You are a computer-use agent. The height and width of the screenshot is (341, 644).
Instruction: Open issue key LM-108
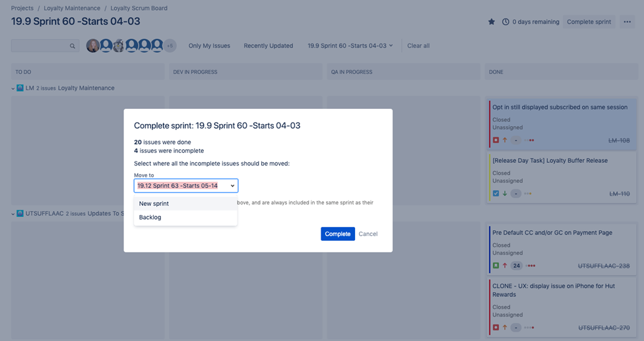pos(619,140)
